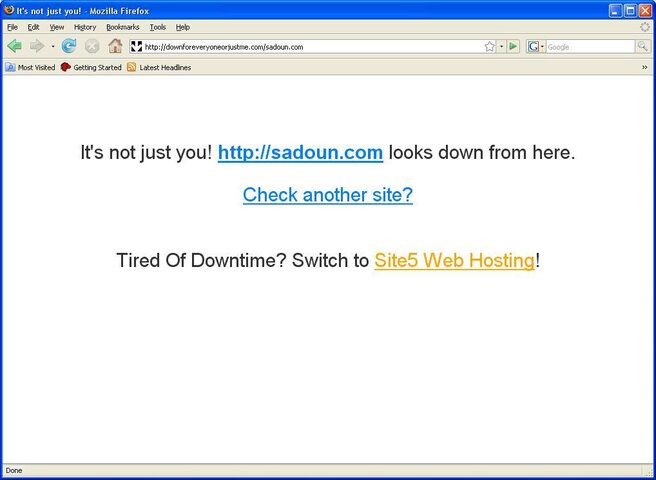Viewport: 656px width, 480px height.
Task: Open the Most Visited bookmarks folder
Action: [x=30, y=67]
